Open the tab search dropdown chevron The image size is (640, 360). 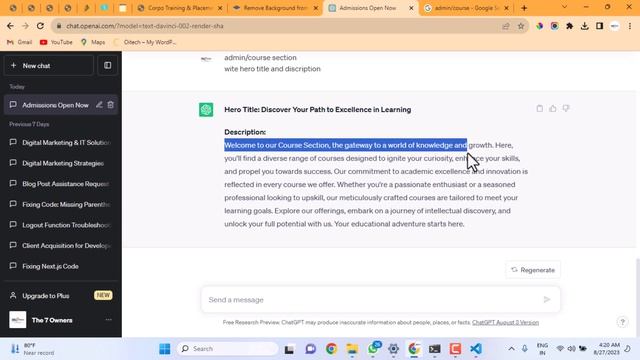tap(564, 7)
